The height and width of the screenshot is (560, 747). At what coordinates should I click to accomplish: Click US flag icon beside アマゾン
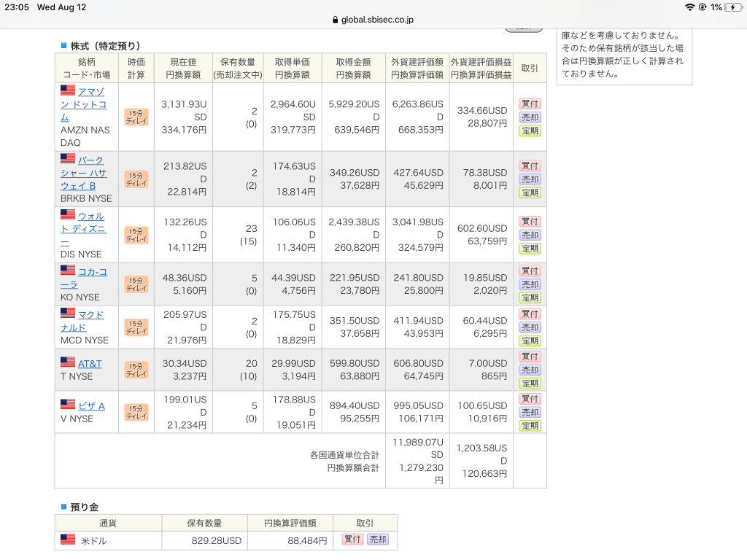click(x=68, y=90)
